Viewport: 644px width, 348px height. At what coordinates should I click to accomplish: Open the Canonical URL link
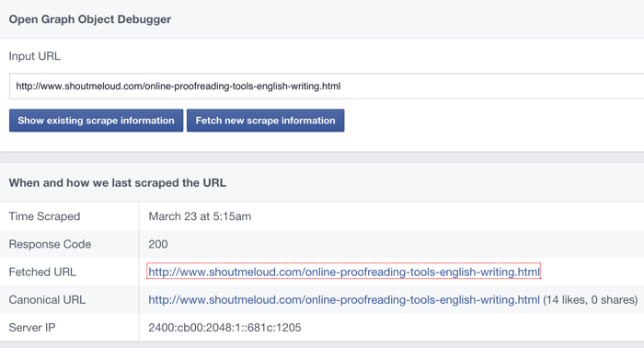[344, 299]
